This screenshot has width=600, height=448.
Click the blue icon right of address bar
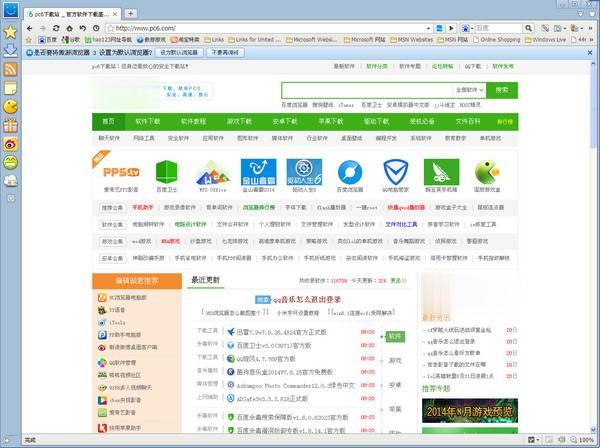439,28
